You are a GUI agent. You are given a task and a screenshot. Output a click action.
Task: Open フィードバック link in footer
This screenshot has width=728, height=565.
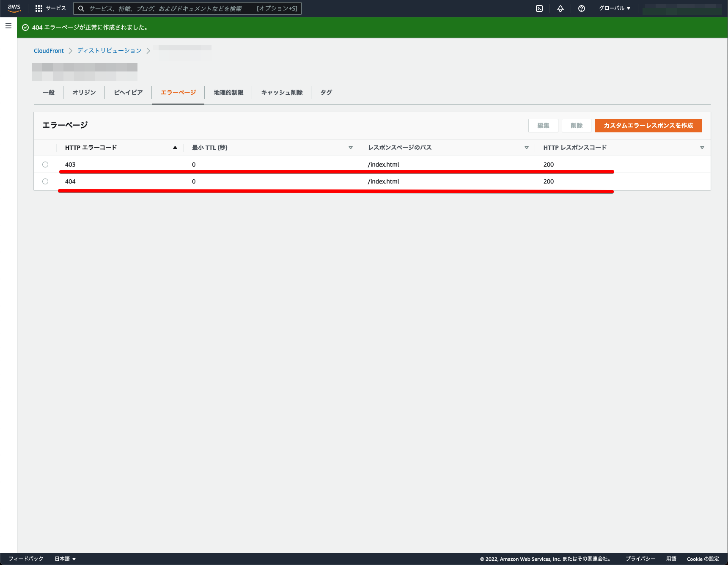pos(26,559)
